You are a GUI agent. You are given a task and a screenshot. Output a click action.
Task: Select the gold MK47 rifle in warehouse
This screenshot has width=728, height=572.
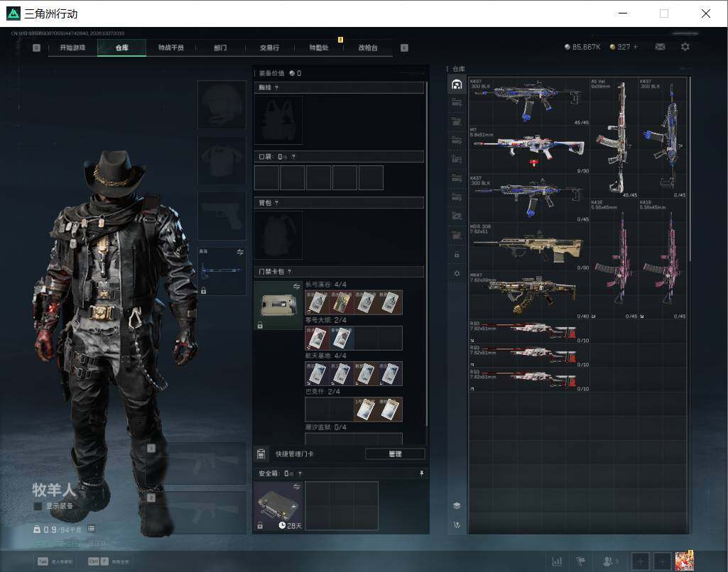click(x=529, y=295)
